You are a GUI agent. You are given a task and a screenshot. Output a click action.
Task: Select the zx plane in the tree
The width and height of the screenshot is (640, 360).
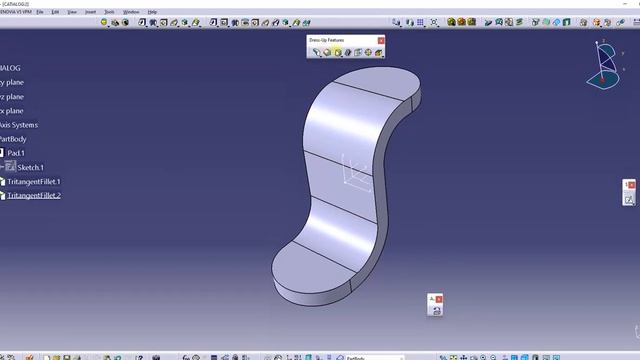coord(12,111)
